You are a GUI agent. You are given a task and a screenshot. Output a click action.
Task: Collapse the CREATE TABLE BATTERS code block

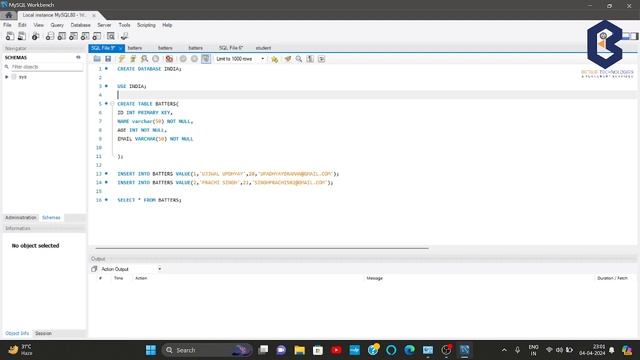coord(112,104)
